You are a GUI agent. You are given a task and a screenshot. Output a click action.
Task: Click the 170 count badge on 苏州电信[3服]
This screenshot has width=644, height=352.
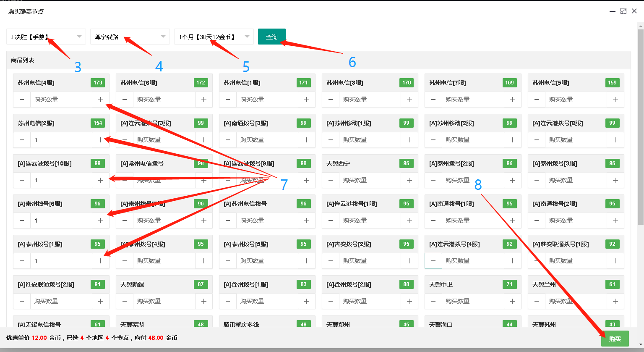coord(407,83)
